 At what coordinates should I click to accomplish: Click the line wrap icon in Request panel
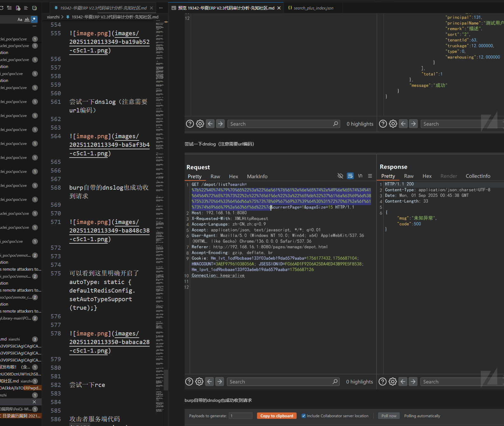click(x=350, y=176)
